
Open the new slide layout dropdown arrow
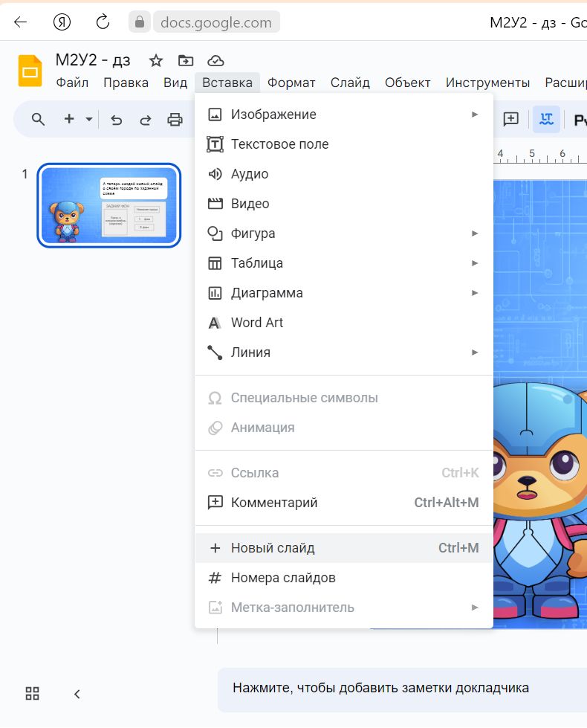click(89, 119)
